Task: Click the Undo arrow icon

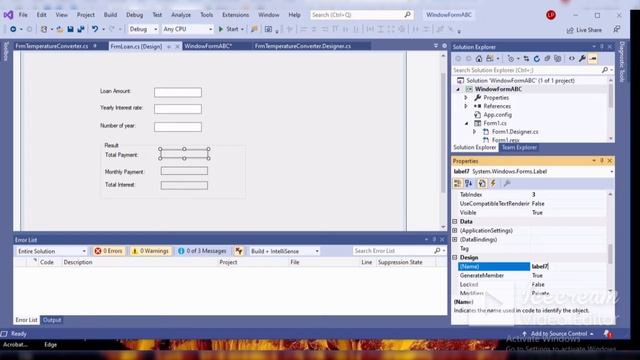Action: point(95,29)
